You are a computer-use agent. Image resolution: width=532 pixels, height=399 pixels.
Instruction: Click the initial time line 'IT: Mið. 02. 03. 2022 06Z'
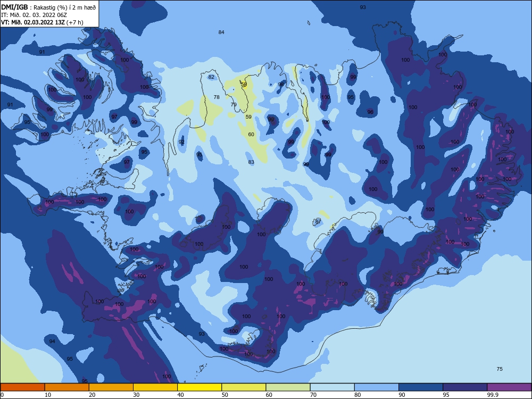pos(34,15)
